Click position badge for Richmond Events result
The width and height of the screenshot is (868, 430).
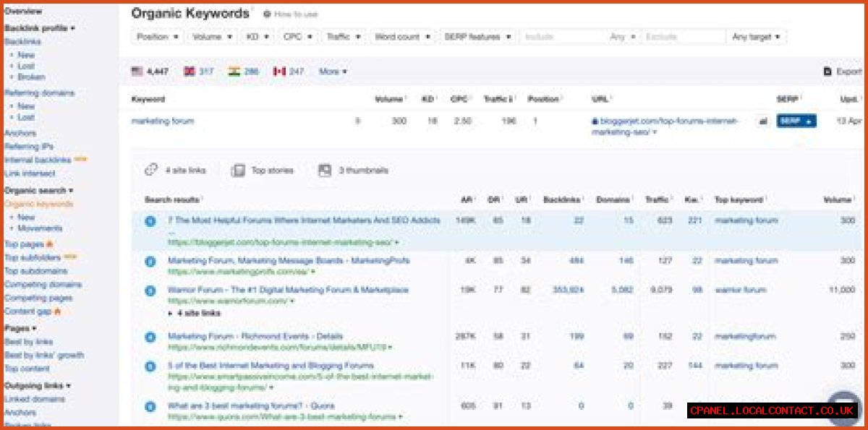coord(150,337)
